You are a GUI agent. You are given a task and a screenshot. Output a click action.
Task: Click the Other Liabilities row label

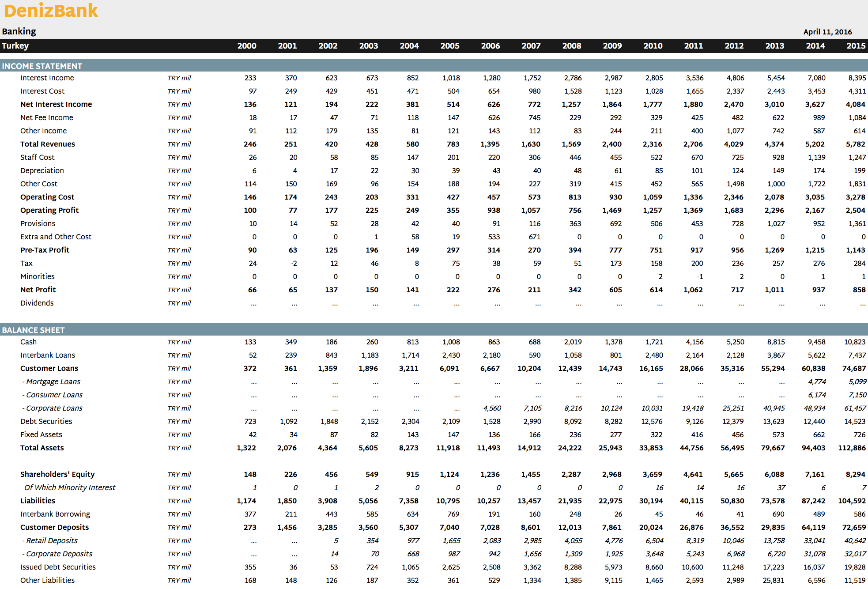tap(48, 580)
